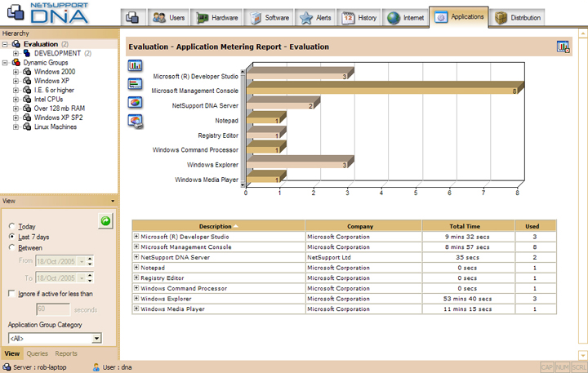Click chart options icon in report header
Viewport: 588px width, 373px height.
pos(563,47)
